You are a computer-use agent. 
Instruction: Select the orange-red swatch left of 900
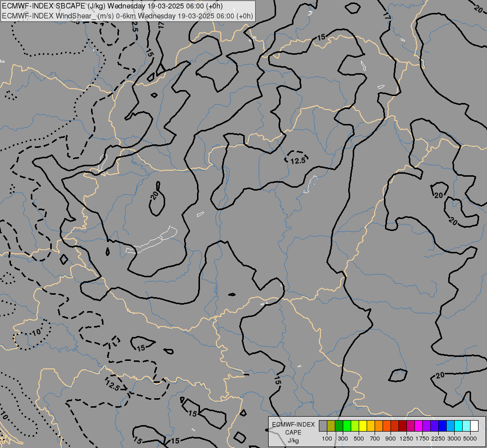pos(387,426)
